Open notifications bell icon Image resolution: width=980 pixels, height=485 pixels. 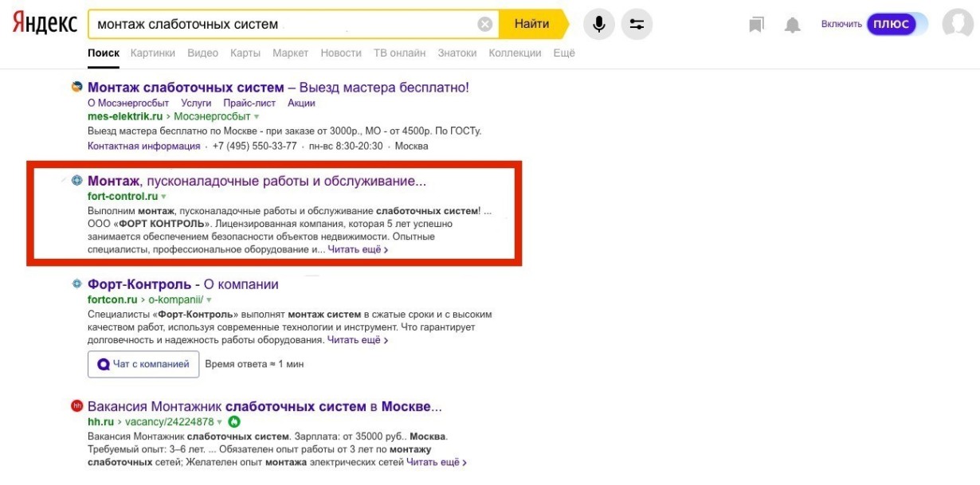click(x=792, y=25)
